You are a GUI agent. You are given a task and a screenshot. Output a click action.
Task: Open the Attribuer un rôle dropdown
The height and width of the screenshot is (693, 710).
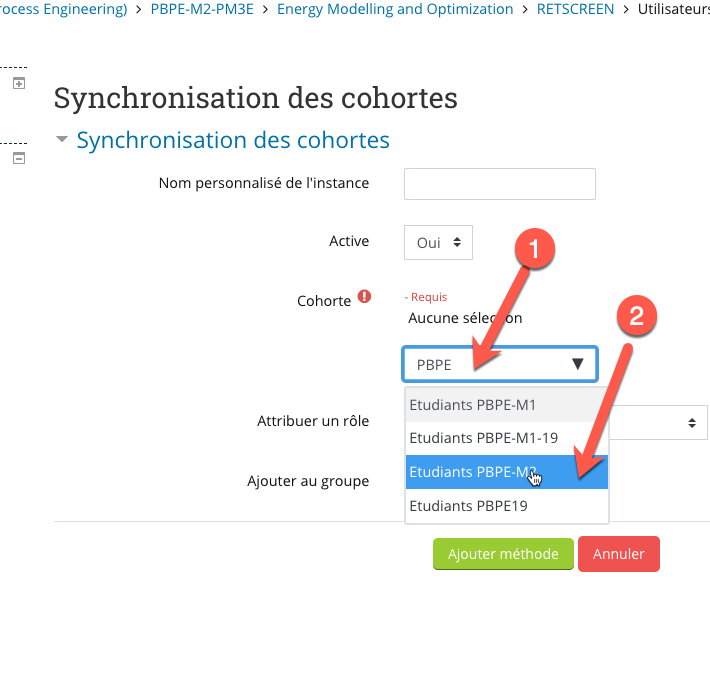tap(658, 423)
